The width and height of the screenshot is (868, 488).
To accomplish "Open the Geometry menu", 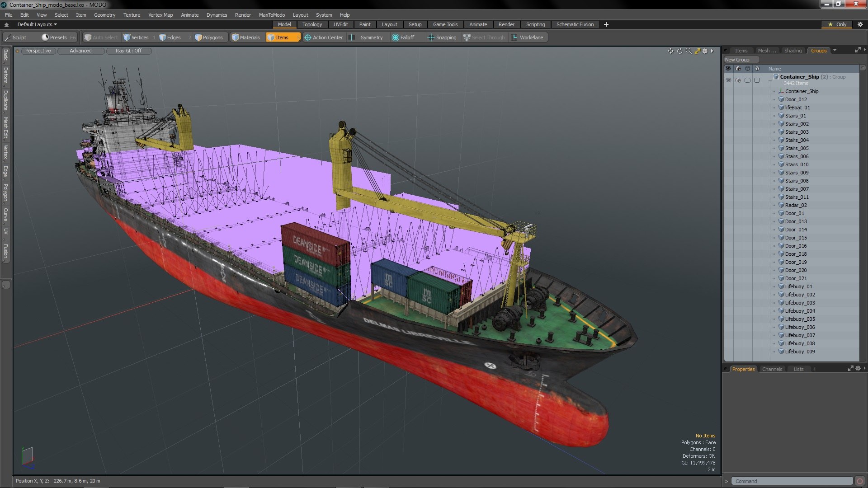I will [x=104, y=15].
